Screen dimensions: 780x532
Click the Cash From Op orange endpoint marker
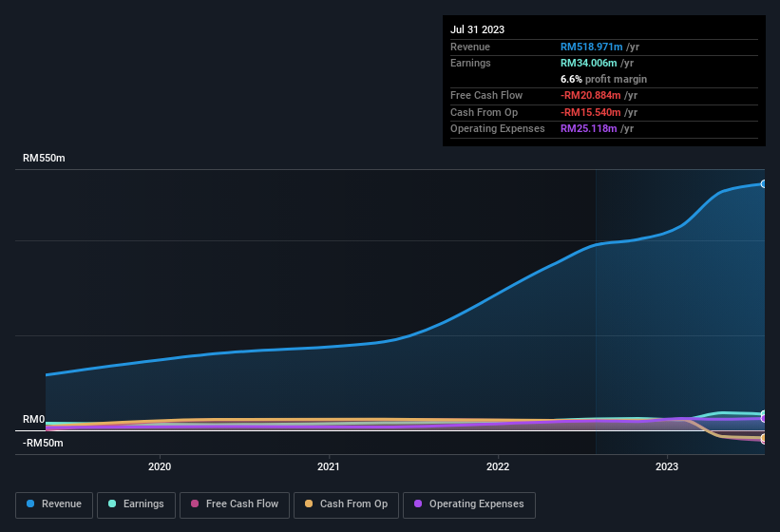pos(763,438)
